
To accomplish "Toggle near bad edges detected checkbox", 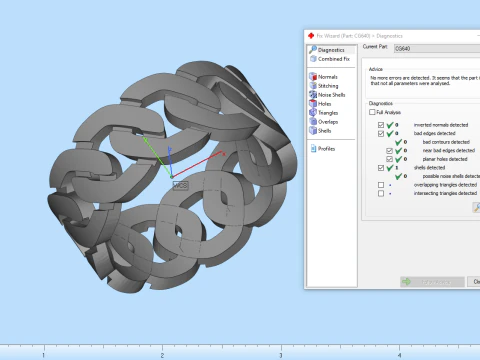I will coord(389,151).
